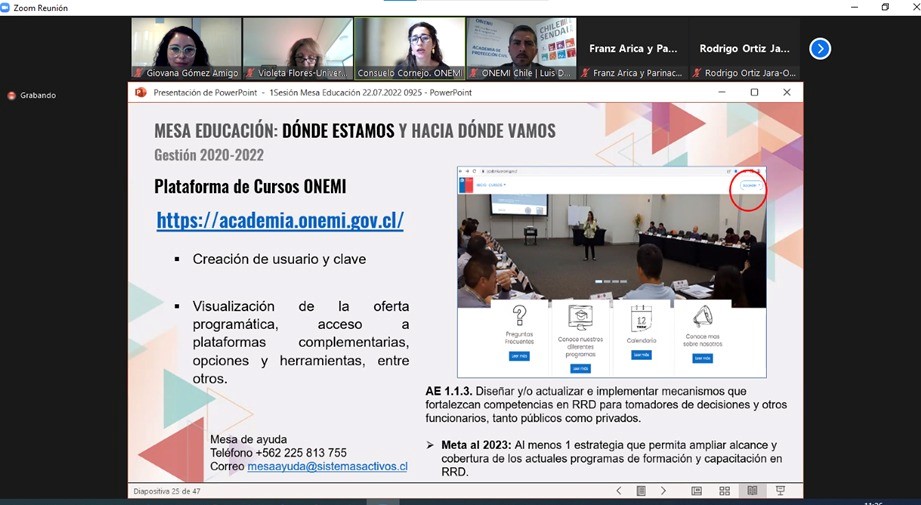Click 'Preguntas Frecuentes' in embedded screenshot
Screen dimensions: 921x505
[x=519, y=338]
